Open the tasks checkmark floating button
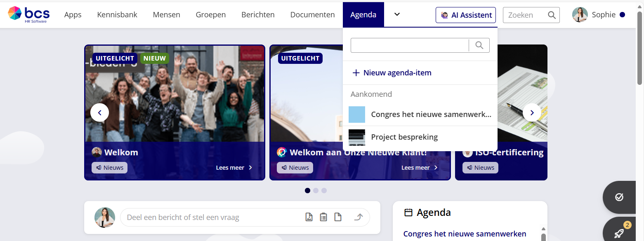The width and height of the screenshot is (644, 241). (x=619, y=197)
